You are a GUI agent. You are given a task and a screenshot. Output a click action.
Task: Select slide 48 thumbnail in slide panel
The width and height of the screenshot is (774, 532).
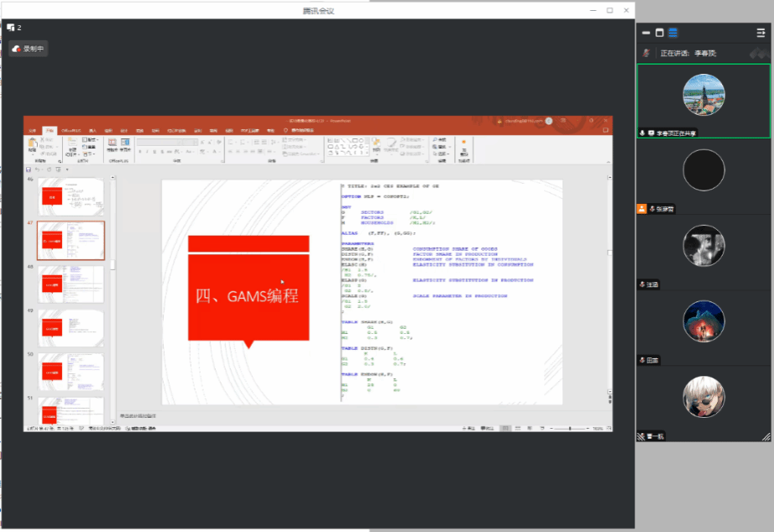coord(71,284)
